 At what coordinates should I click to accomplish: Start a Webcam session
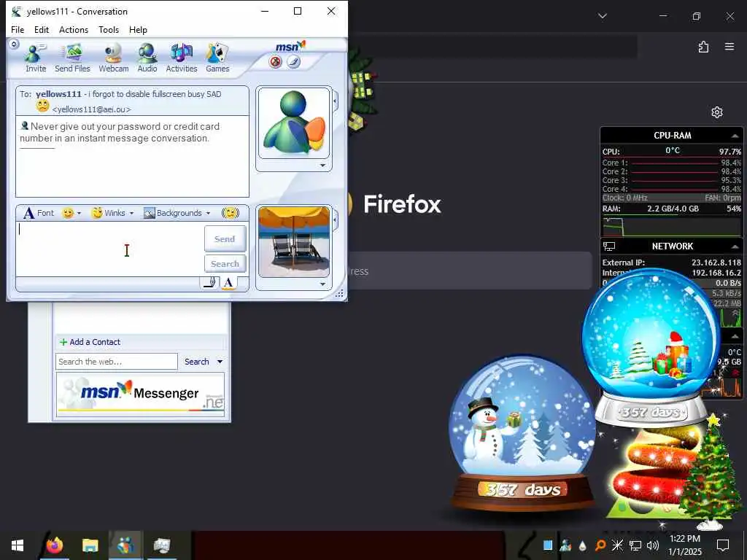[x=113, y=57]
